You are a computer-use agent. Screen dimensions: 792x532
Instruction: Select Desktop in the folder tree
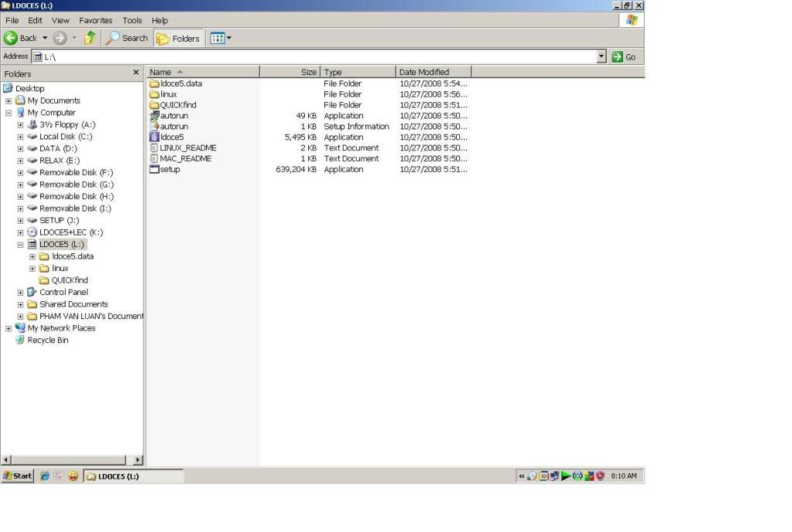(x=29, y=88)
